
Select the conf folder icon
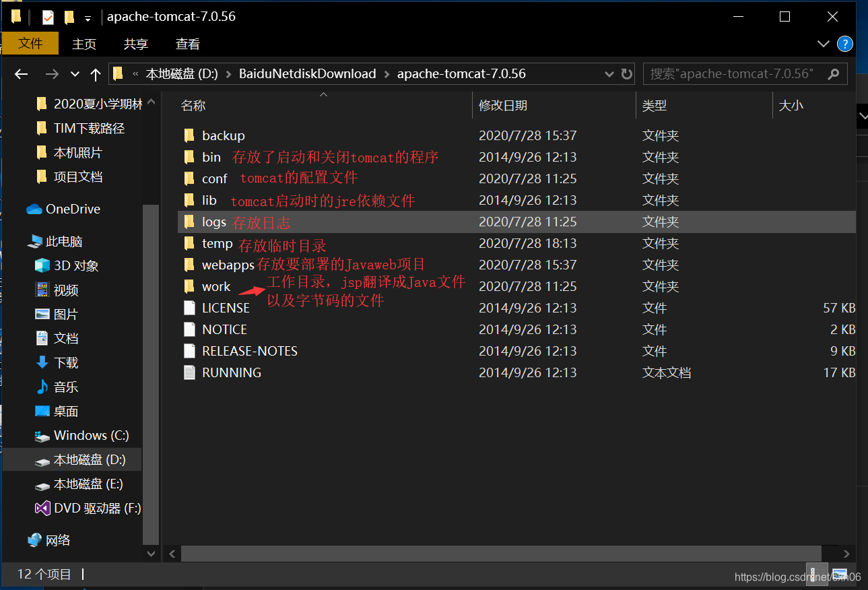[189, 178]
